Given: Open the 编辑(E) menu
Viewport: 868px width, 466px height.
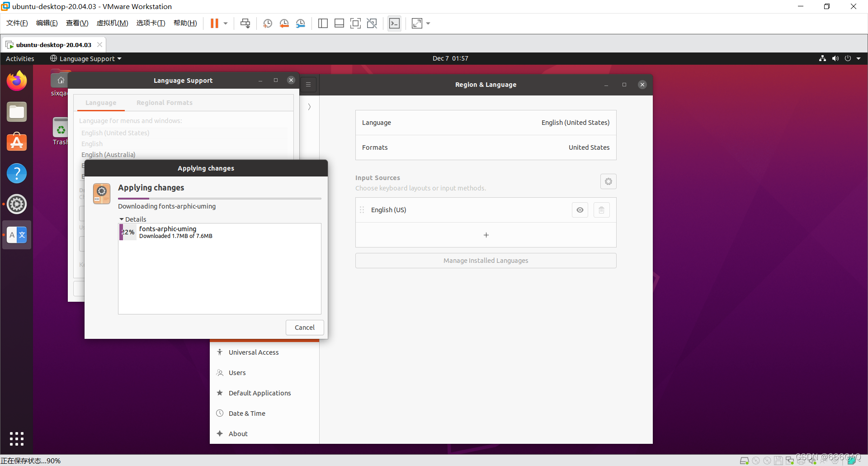Looking at the screenshot, I should coord(47,23).
